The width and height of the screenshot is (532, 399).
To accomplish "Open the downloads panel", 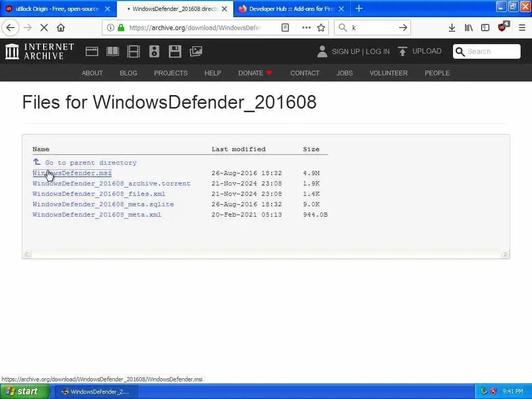I will [451, 28].
